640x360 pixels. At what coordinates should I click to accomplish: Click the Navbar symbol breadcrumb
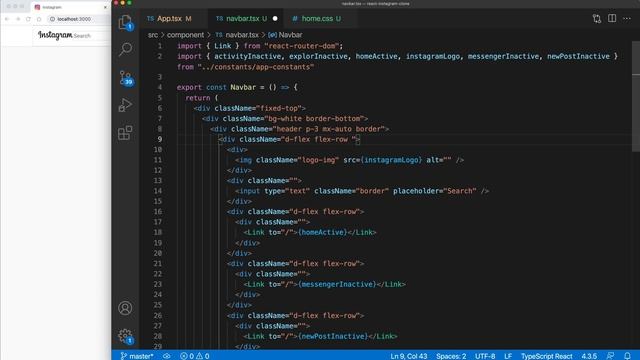point(286,35)
